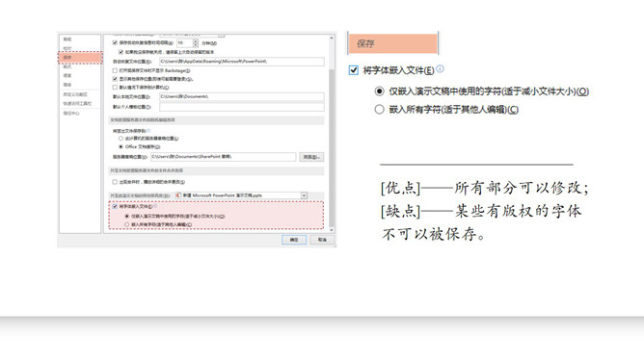Select server drafts location radio button
Image resolution: width=644 pixels, height=362 pixels.
[x=121, y=139]
